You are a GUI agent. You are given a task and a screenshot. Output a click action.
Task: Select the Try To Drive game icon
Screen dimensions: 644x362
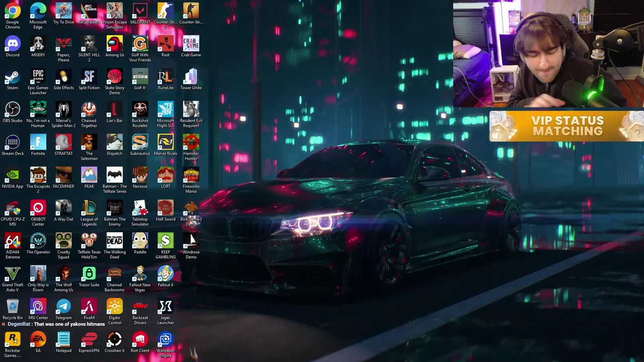63,13
